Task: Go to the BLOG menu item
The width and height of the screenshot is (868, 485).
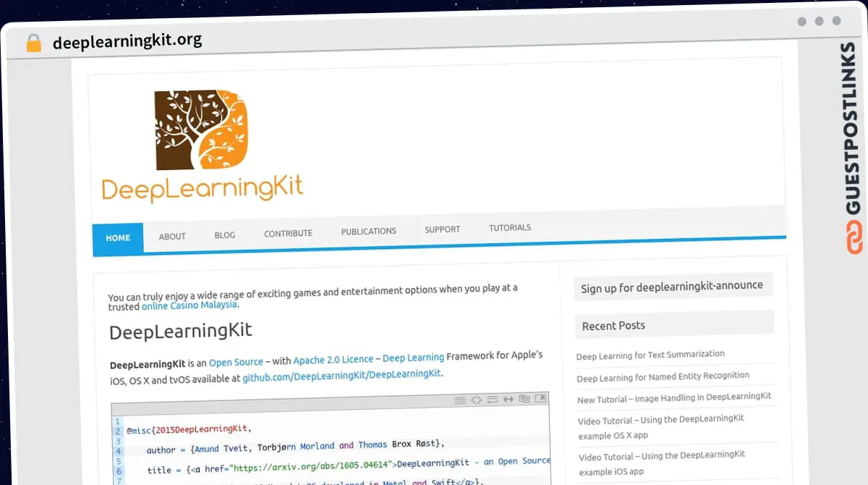Action: click(225, 235)
